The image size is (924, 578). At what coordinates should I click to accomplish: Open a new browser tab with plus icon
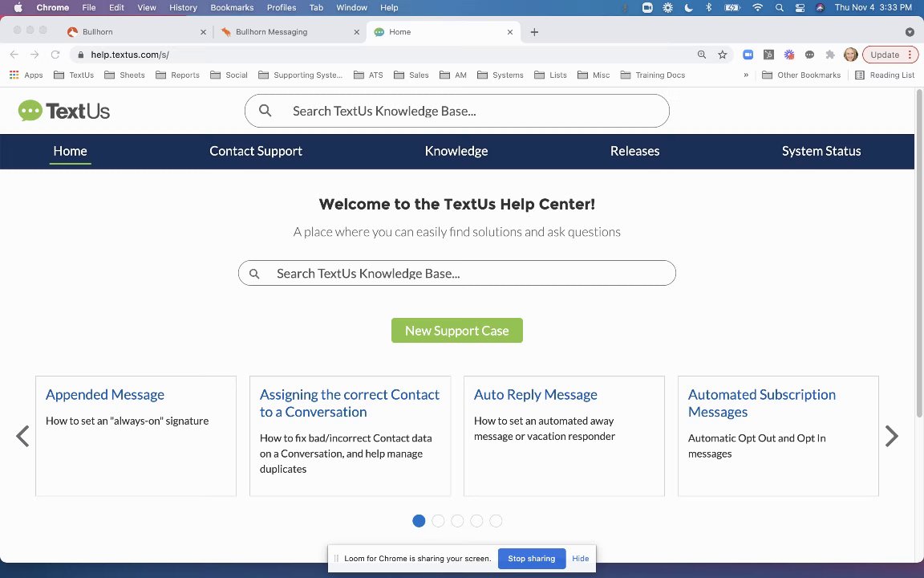pyautogui.click(x=534, y=32)
